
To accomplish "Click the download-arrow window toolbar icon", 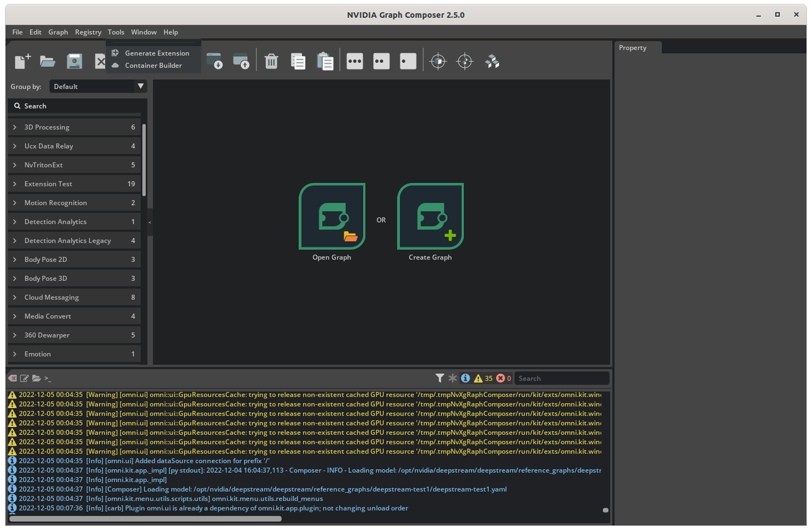I will pos(214,61).
